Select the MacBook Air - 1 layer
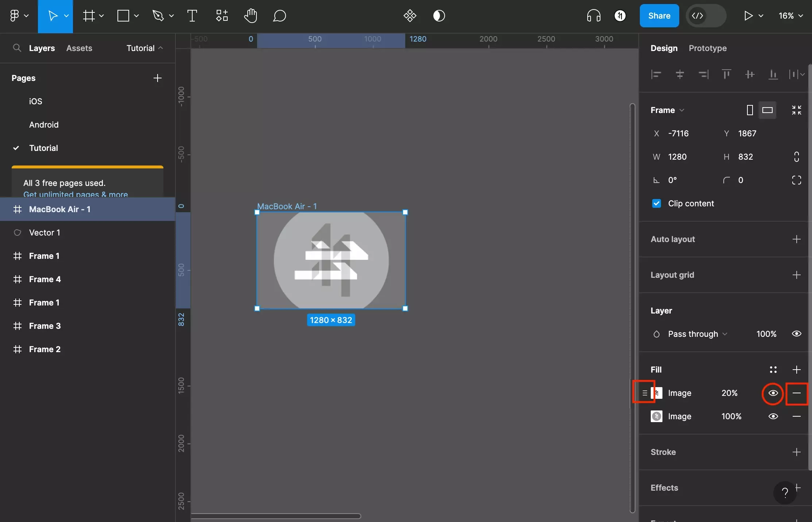 point(59,209)
